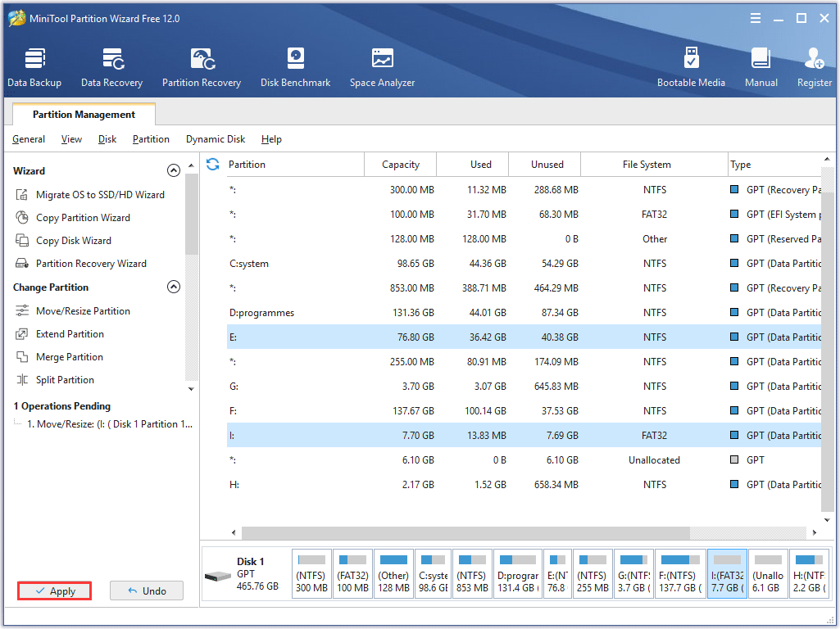Open the Dynamic Disk menu

pyautogui.click(x=216, y=139)
